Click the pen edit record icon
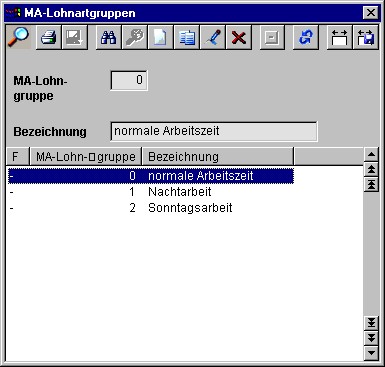Viewport: 385px width, 367px height. tap(213, 37)
